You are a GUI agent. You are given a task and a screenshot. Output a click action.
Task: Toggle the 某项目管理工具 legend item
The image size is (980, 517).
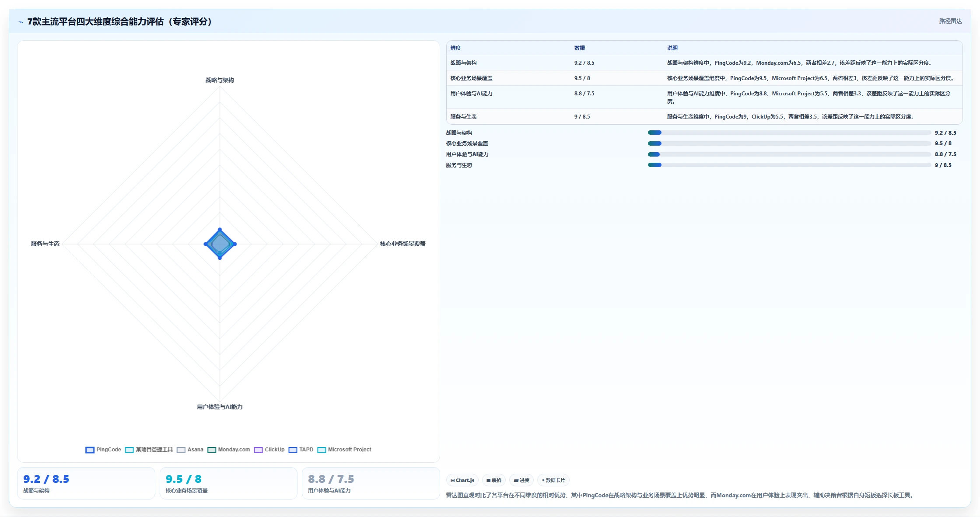[149, 450]
